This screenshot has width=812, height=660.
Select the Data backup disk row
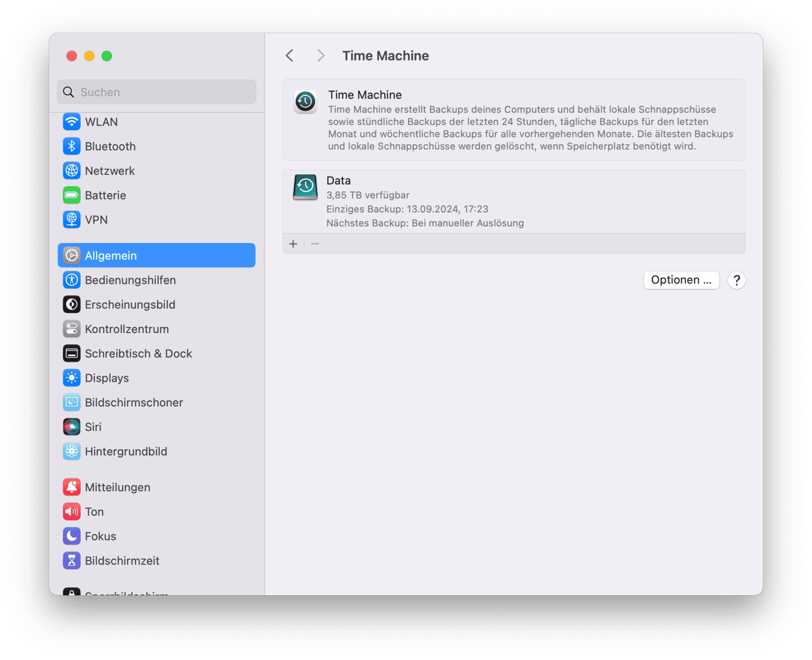click(514, 202)
